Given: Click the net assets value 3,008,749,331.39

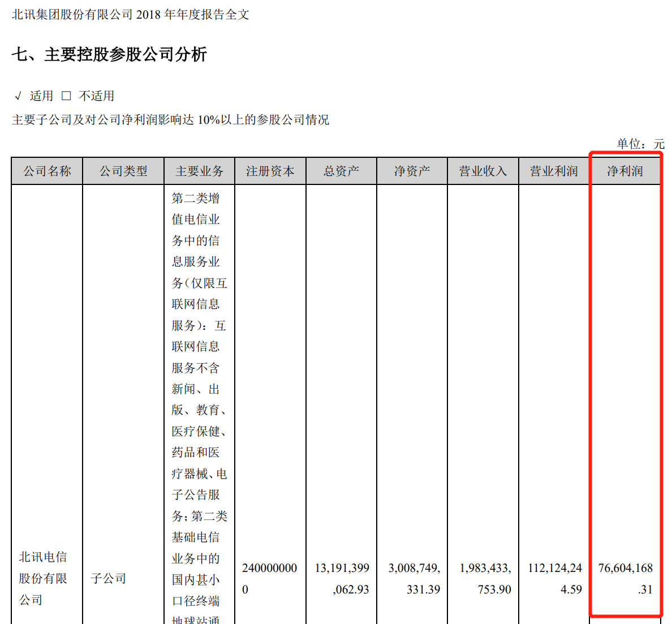Looking at the screenshot, I should point(415,579).
